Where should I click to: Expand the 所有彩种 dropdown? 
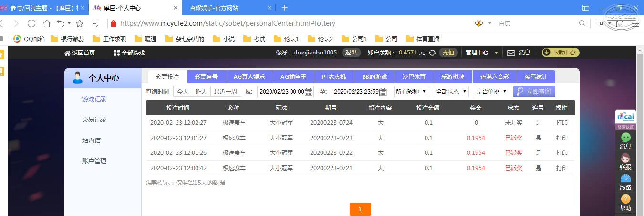(x=411, y=91)
